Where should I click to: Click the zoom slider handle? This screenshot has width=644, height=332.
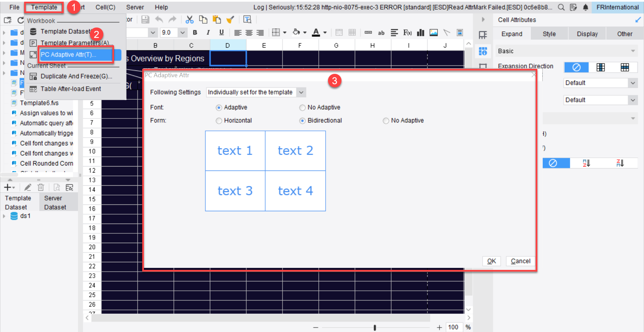coord(375,327)
